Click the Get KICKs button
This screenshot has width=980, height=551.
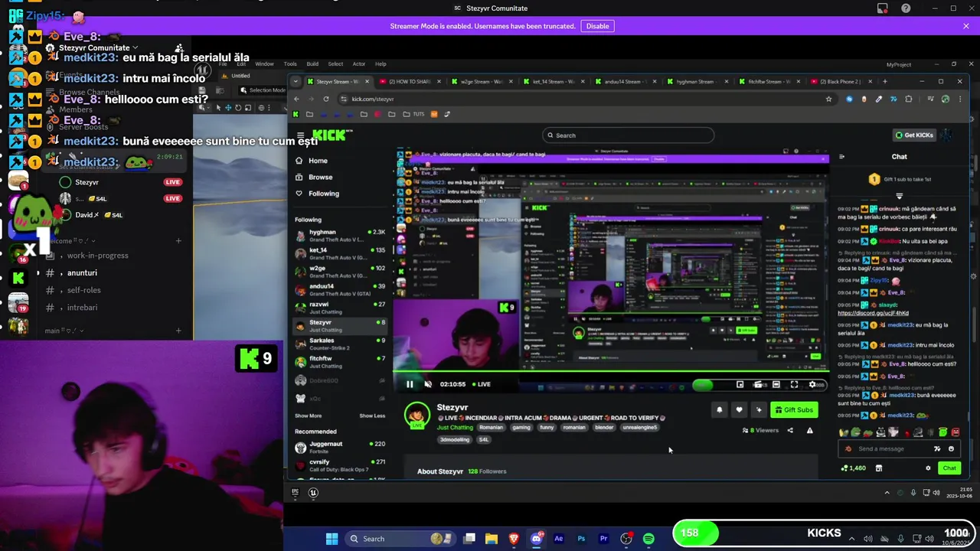tap(915, 135)
